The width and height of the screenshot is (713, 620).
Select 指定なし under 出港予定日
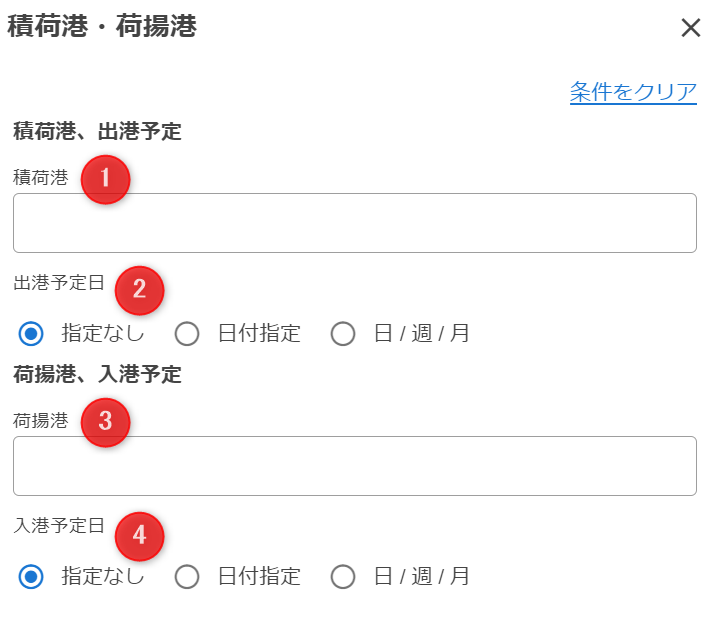[32, 333]
